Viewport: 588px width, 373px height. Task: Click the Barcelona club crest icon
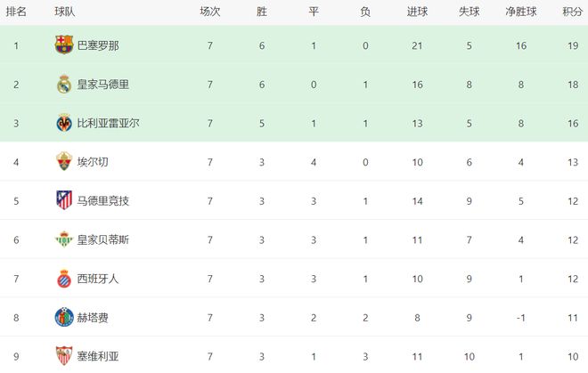pyautogui.click(x=63, y=45)
